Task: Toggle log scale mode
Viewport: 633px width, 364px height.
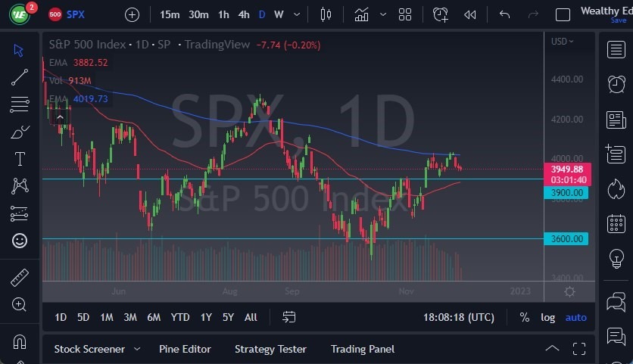Action: [548, 317]
